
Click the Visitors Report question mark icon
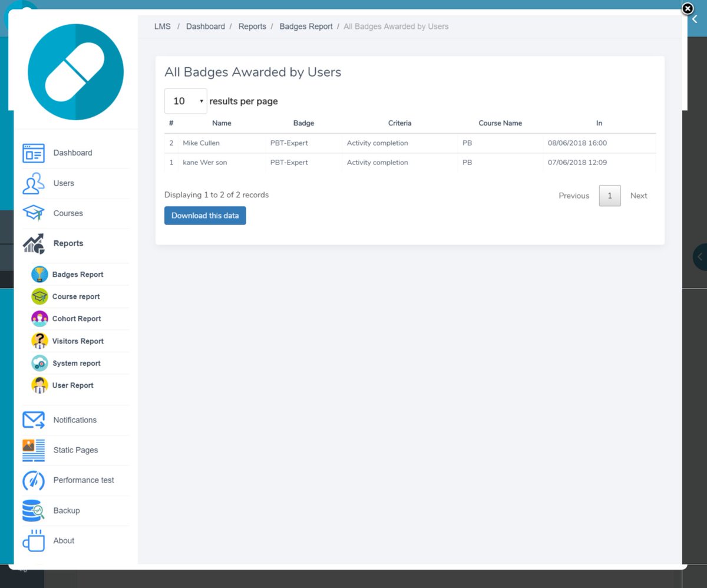pos(39,341)
